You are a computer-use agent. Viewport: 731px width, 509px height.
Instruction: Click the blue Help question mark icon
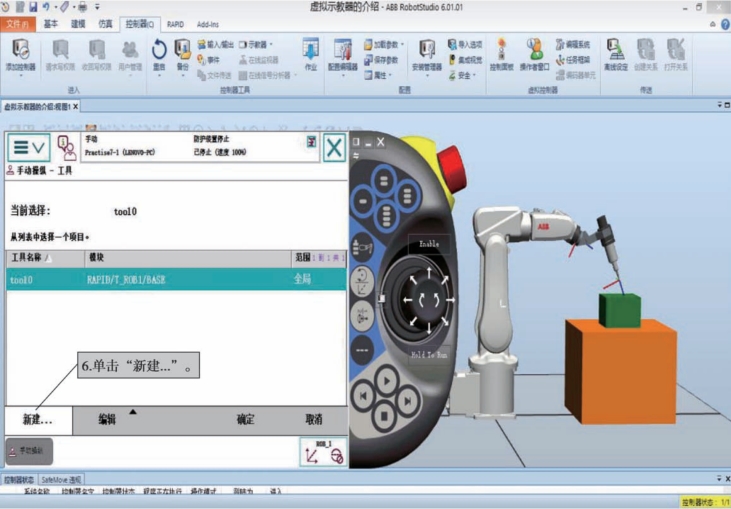(726, 24)
